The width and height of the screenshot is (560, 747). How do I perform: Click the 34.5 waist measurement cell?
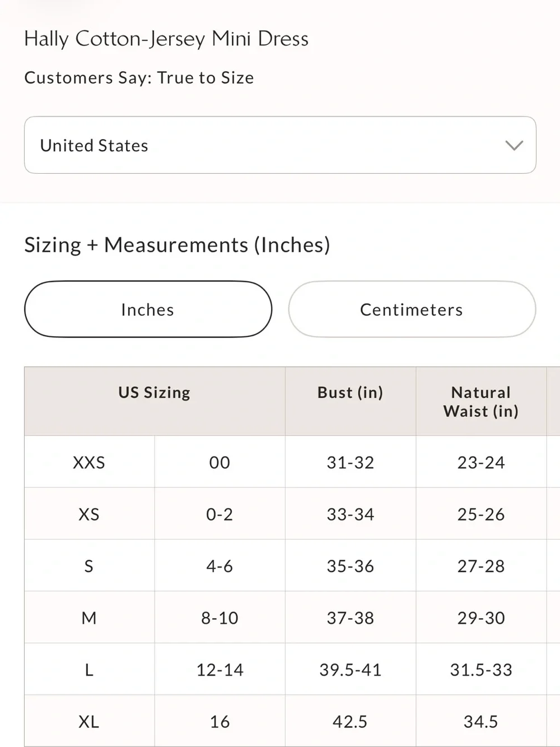pos(481,721)
